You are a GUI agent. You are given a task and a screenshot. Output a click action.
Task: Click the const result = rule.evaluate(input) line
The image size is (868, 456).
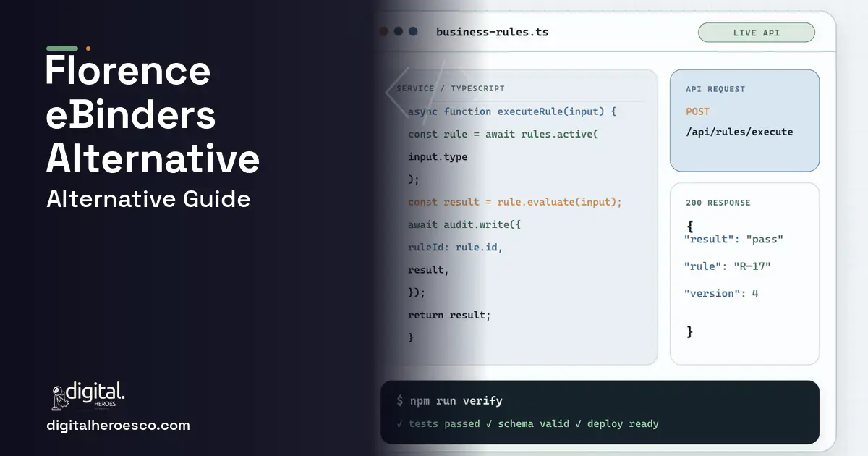click(x=514, y=202)
